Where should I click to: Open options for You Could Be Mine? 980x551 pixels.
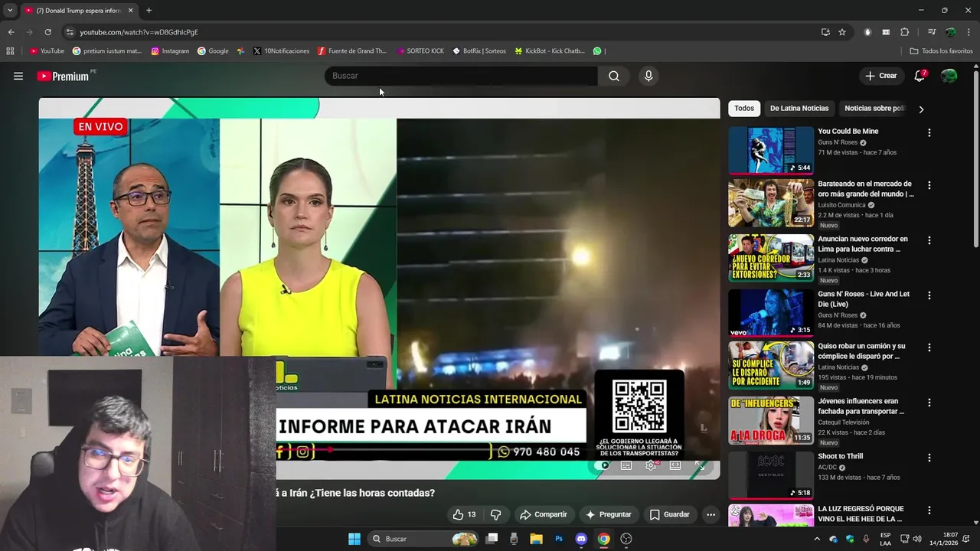tap(929, 132)
